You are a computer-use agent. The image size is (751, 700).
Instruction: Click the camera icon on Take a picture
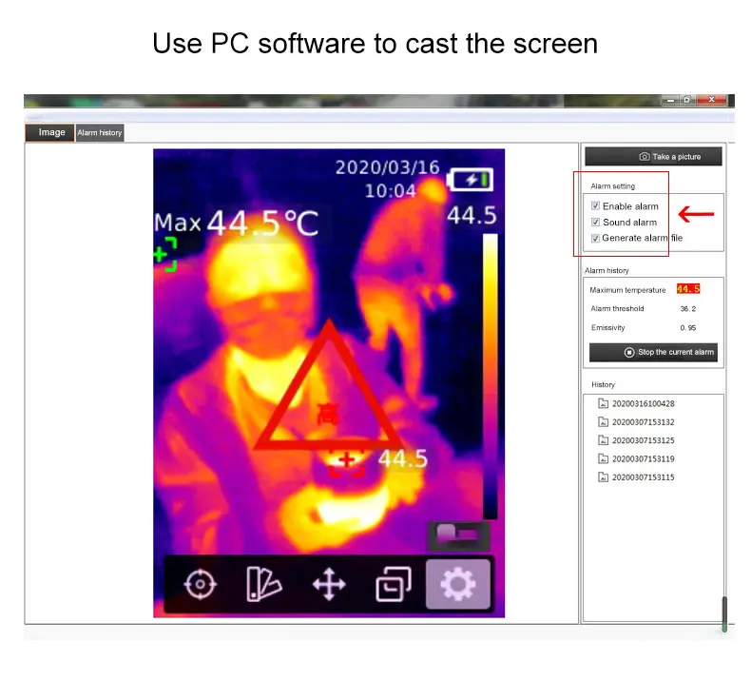[645, 157]
